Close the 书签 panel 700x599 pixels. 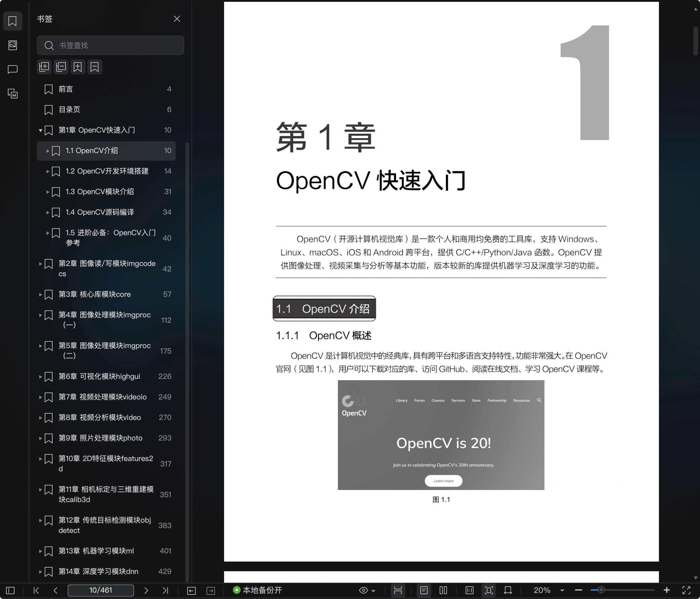tap(177, 19)
